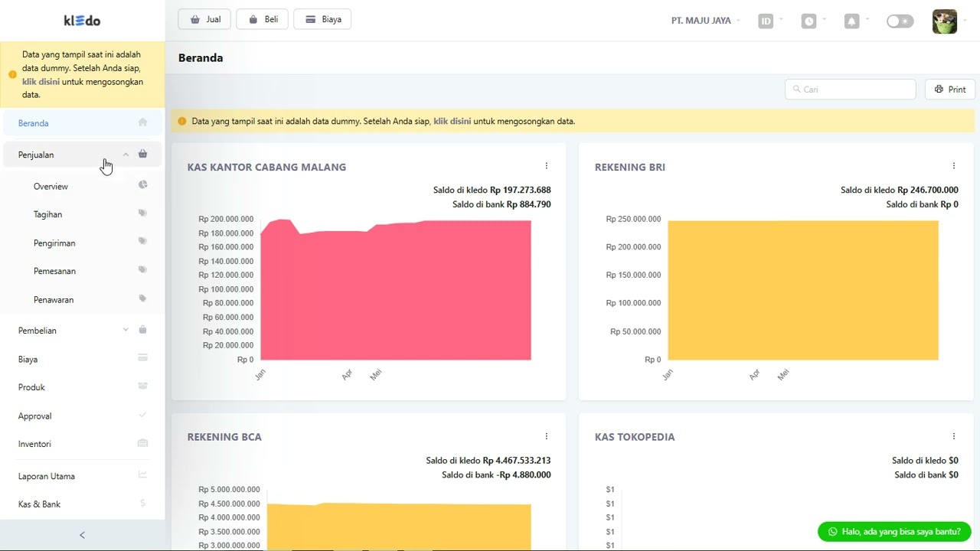The image size is (980, 551).
Task: Click the notification bell icon
Action: click(851, 21)
